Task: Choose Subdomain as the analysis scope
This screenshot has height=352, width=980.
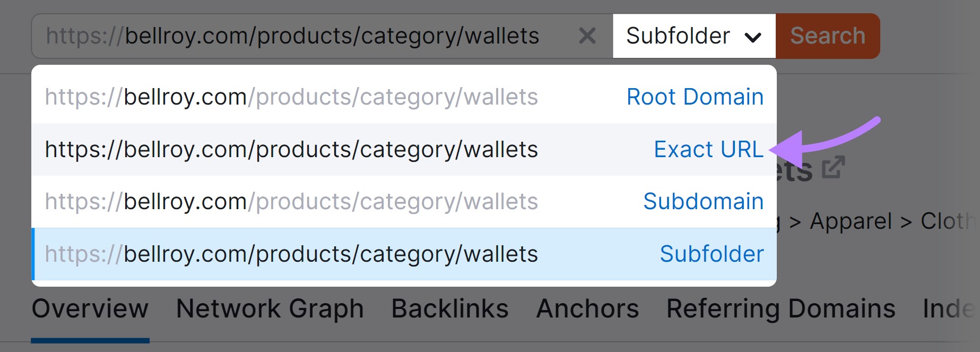Action: pyautogui.click(x=703, y=201)
